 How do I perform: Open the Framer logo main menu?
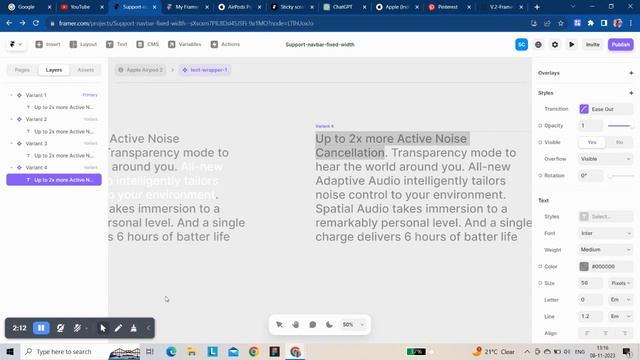click(16, 44)
